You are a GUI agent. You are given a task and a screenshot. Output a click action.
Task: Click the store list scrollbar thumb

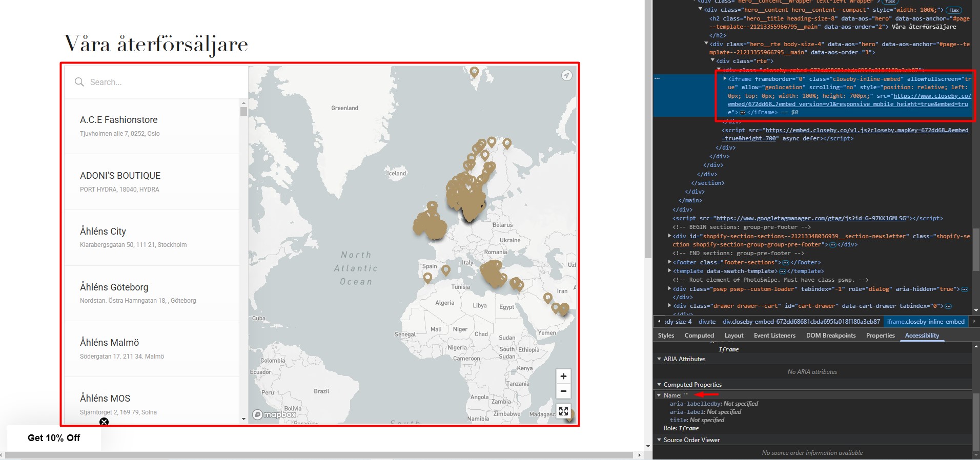click(x=243, y=112)
